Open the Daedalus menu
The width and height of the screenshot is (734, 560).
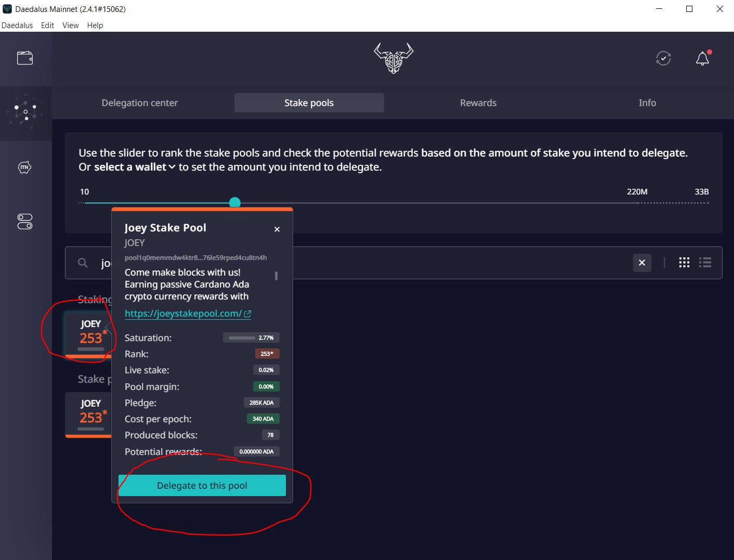click(17, 25)
